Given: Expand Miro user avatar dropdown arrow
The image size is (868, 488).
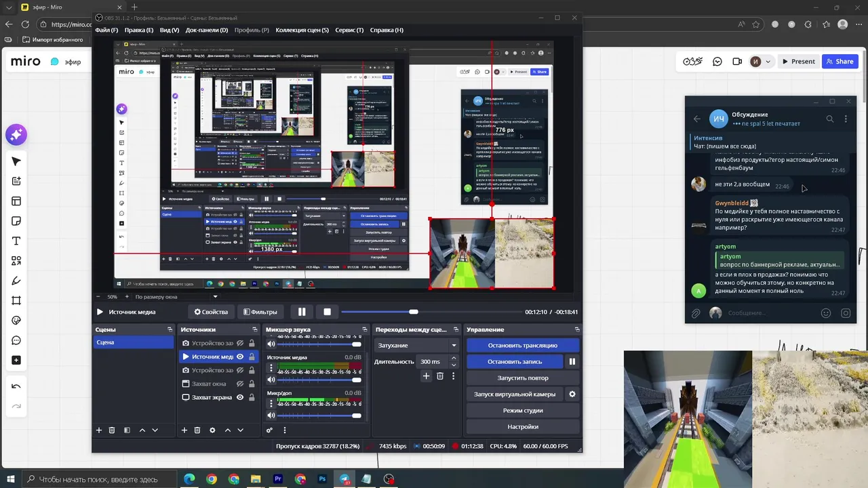Looking at the screenshot, I should 768,62.
